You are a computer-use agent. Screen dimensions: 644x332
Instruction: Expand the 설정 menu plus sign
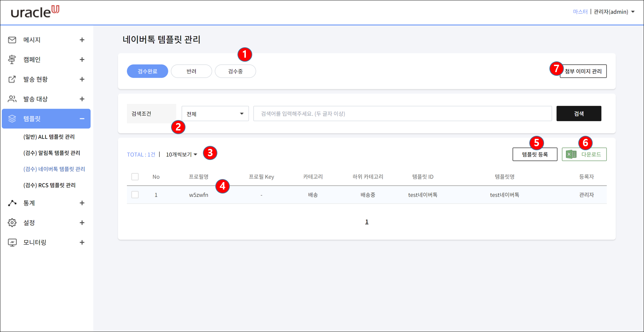82,223
